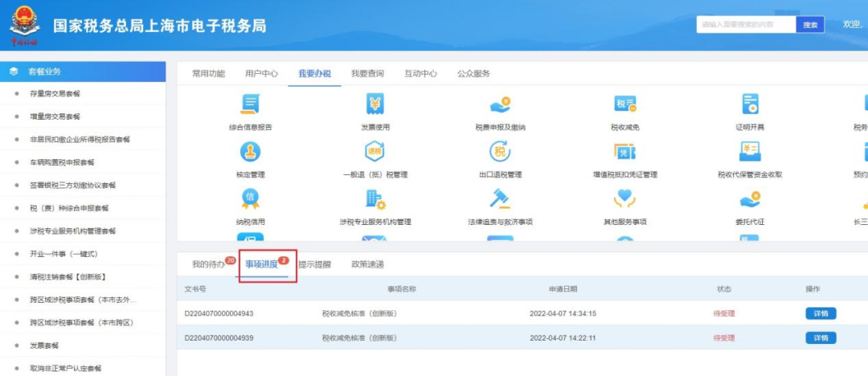Click the 搜索 button
The width and height of the screenshot is (868, 376).
pyautogui.click(x=810, y=25)
